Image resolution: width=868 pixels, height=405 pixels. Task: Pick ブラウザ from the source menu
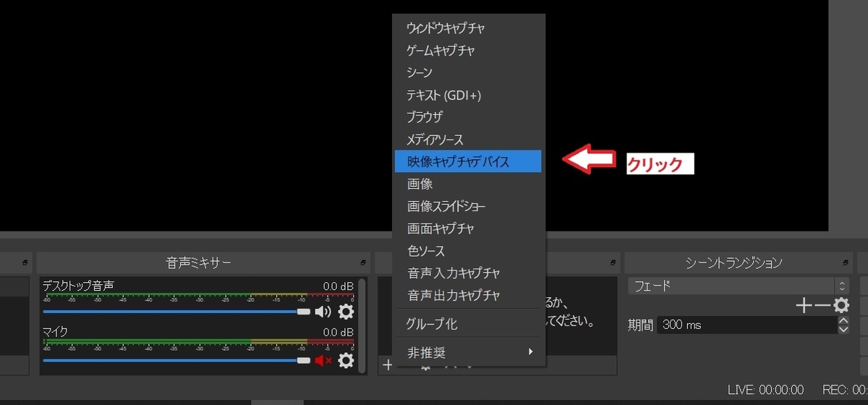tap(469, 117)
